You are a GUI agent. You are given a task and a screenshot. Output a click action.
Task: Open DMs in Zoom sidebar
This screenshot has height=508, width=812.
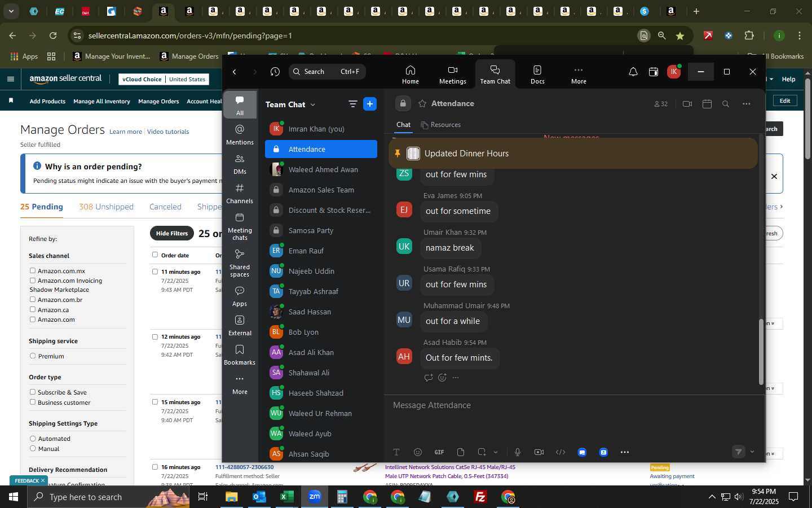[240, 164]
